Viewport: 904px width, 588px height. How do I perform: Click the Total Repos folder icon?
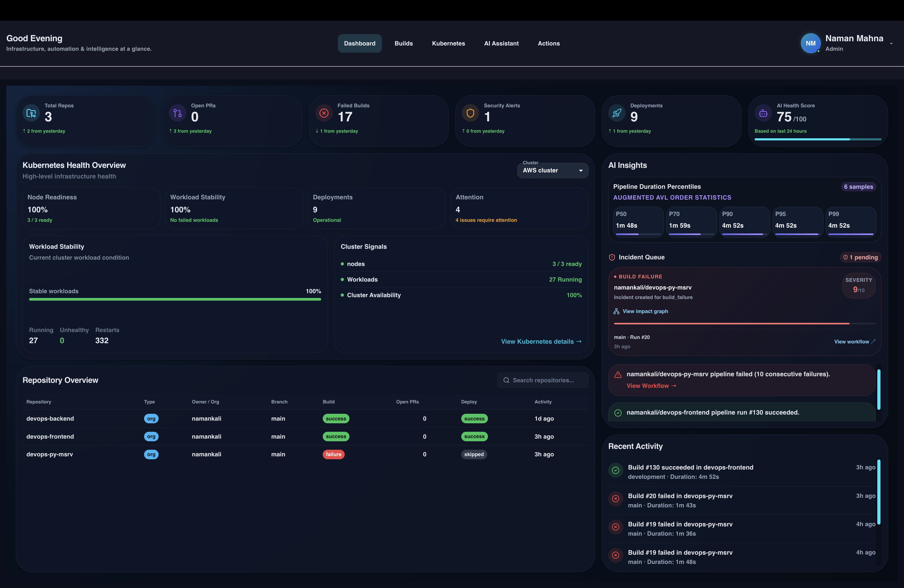31,113
